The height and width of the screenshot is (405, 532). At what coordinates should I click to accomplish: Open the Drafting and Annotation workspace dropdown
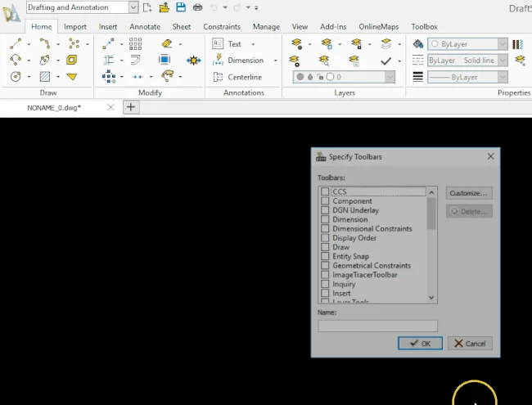tap(133, 7)
